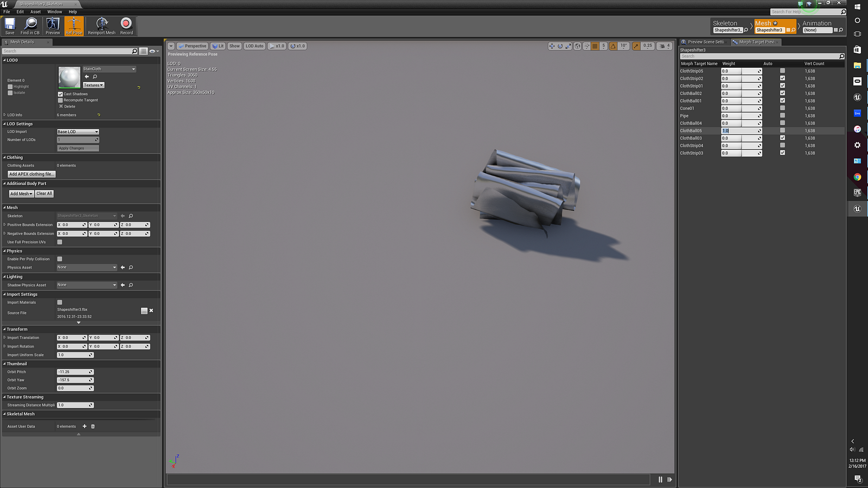Open the Asset menu
This screenshot has height=488, width=868.
pyautogui.click(x=35, y=11)
